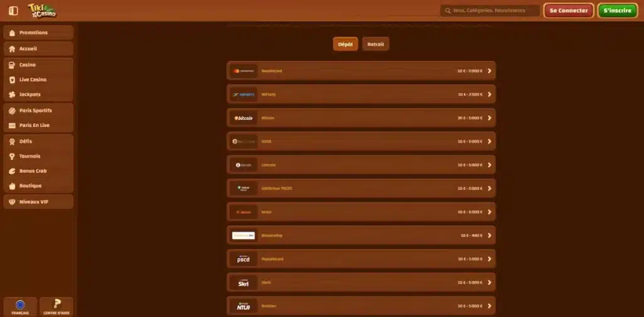Viewport: 644px width, 317px height.
Task: Click the Litecoin logo thumbnail
Action: click(x=243, y=165)
